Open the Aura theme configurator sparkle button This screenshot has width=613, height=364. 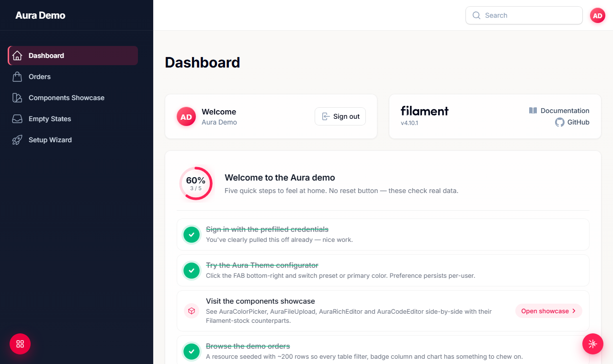pyautogui.click(x=592, y=344)
